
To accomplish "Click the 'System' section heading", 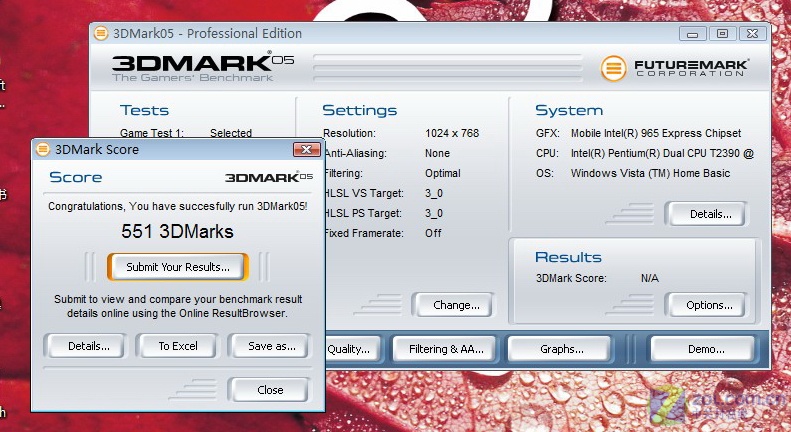I will [569, 110].
